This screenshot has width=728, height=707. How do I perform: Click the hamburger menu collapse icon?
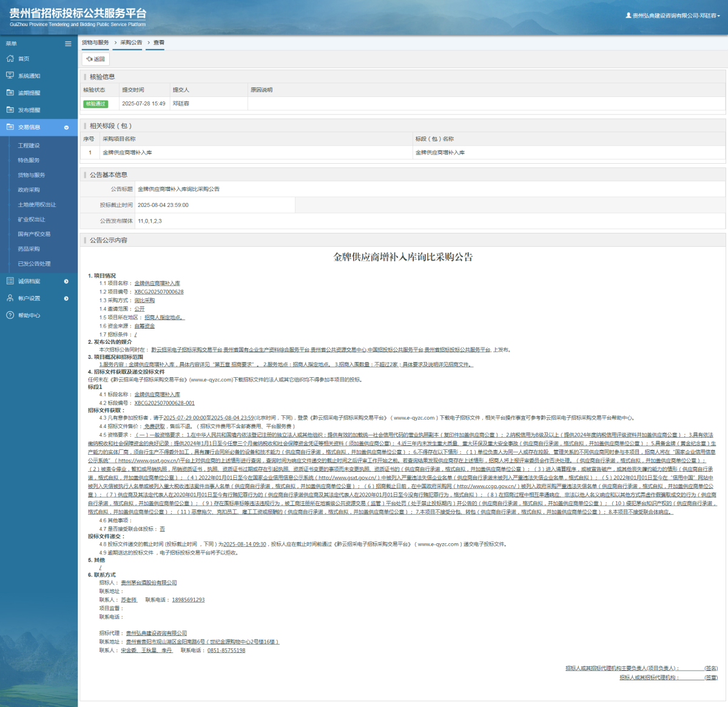click(x=68, y=44)
